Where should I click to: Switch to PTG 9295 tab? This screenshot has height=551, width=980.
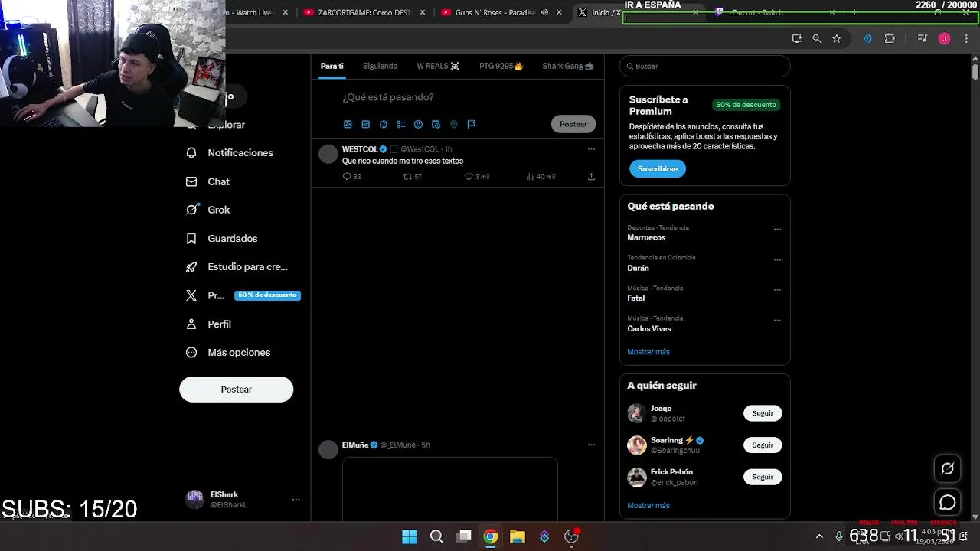501,66
